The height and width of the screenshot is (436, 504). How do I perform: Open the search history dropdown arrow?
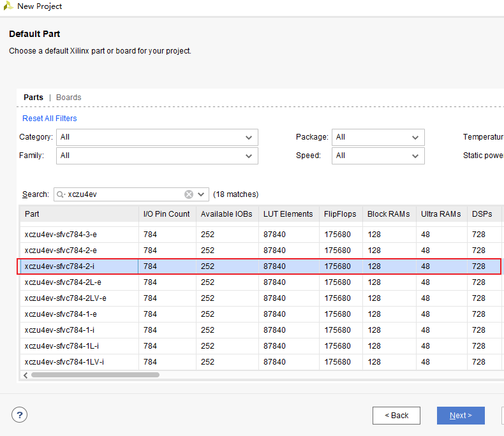point(201,194)
